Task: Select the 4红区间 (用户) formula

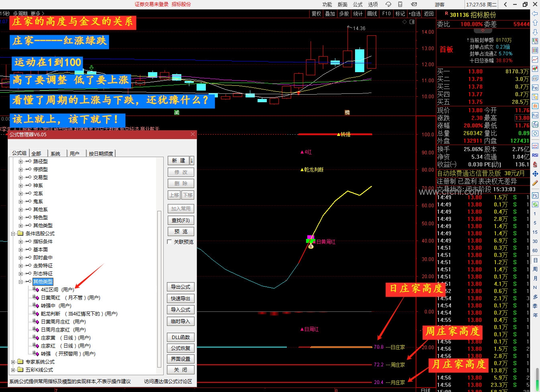Action: tap(57, 289)
